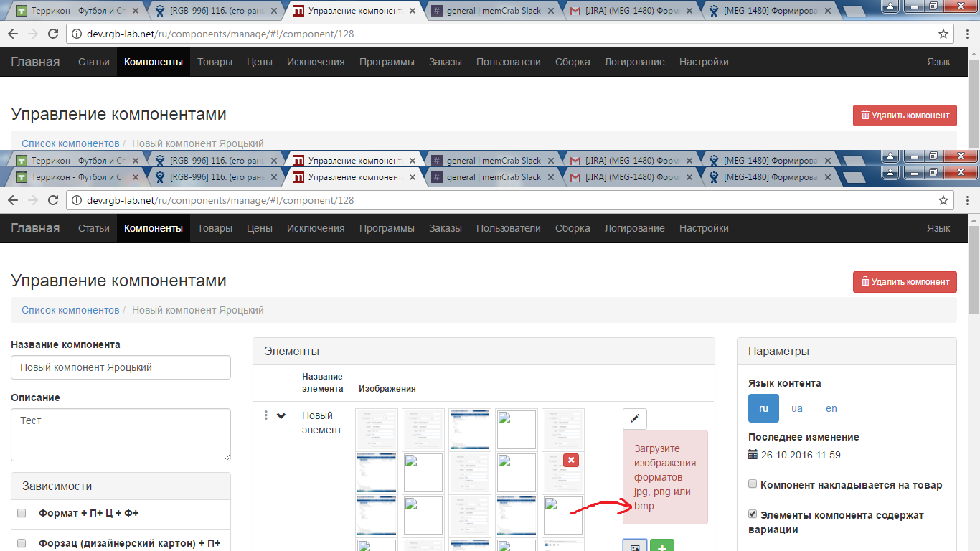
Task: Click the red X delete icon on thumbnail
Action: [571, 461]
